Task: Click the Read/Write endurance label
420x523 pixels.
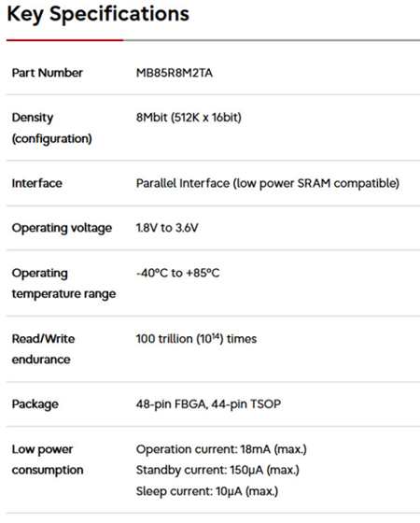Action: click(43, 349)
